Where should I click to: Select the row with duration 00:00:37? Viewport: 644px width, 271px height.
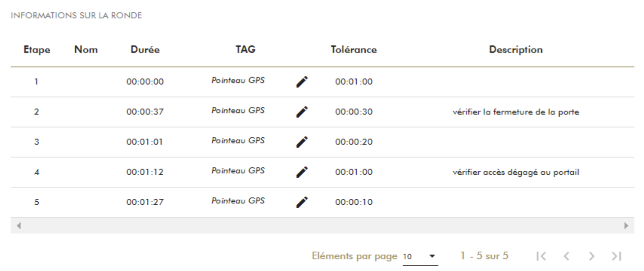click(145, 112)
